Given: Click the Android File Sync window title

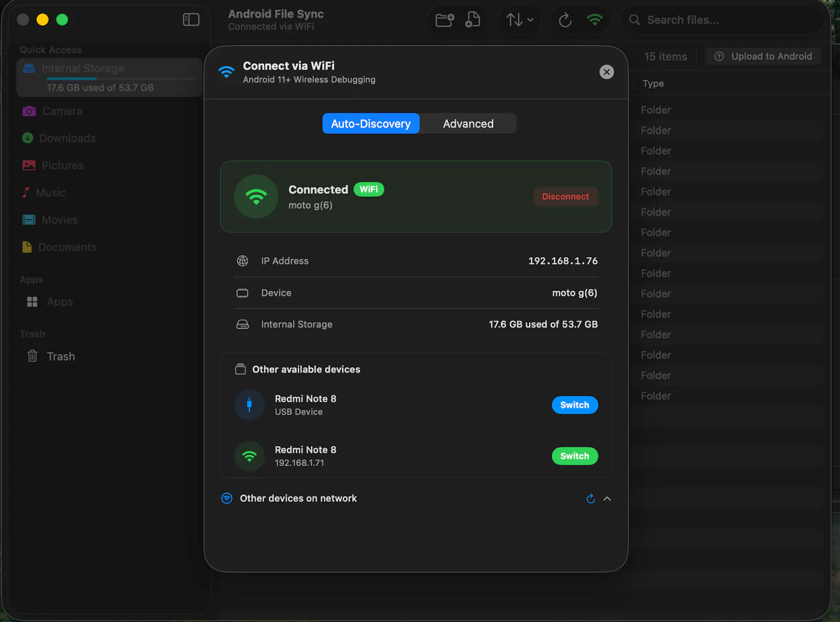Looking at the screenshot, I should click(276, 14).
